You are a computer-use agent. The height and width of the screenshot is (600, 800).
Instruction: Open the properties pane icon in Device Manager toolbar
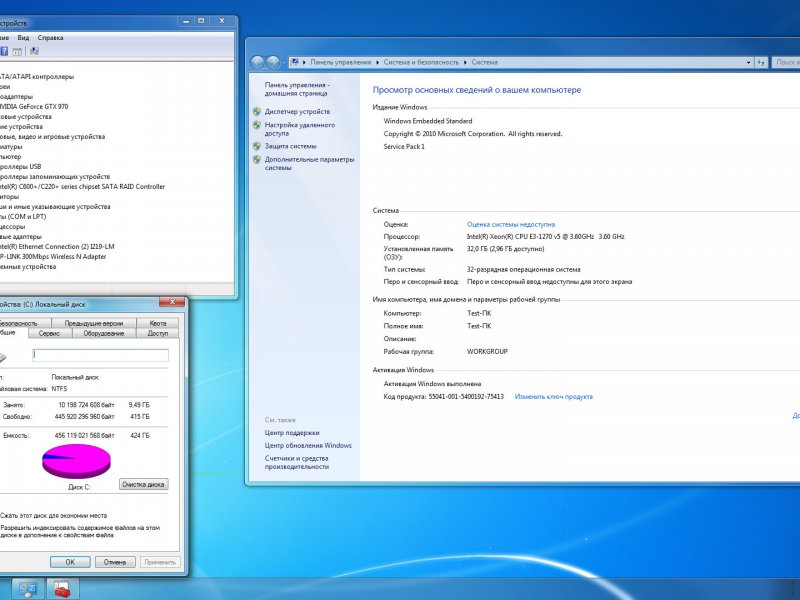point(17,51)
